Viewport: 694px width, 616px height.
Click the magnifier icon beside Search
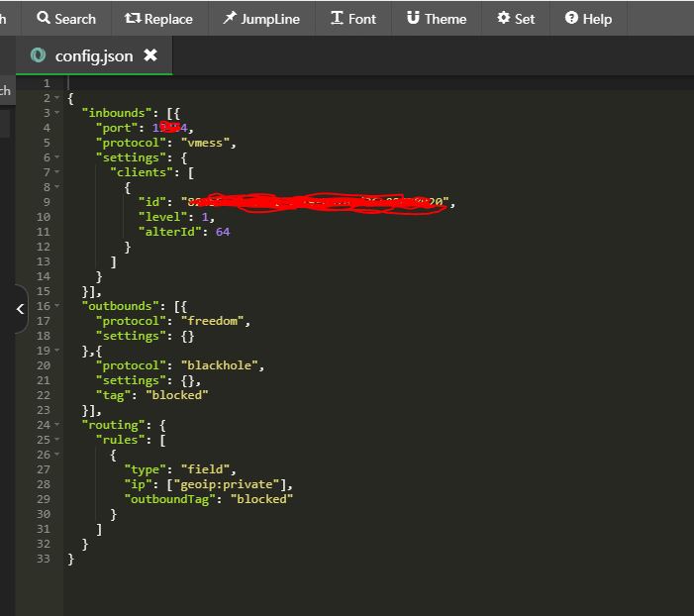point(44,18)
